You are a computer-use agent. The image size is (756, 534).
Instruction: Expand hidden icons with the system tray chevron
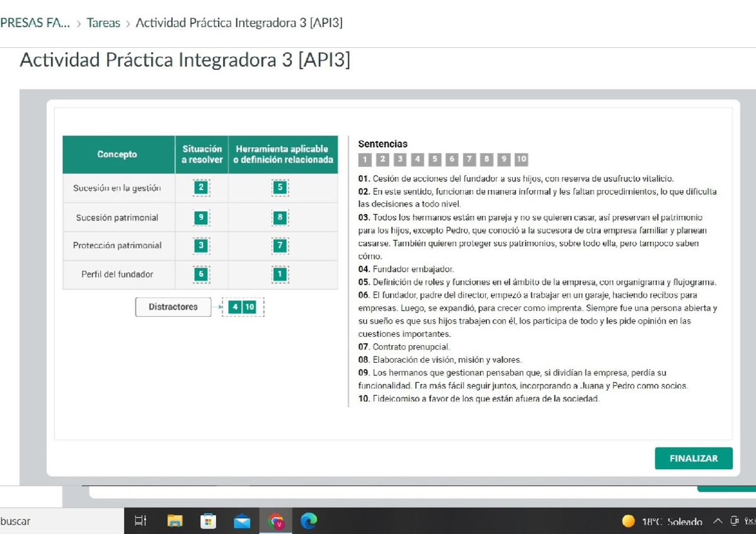pos(717,521)
